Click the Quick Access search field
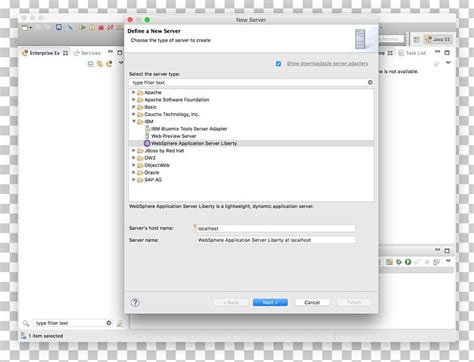Image resolution: width=474 pixels, height=362 pixels. pos(391,39)
